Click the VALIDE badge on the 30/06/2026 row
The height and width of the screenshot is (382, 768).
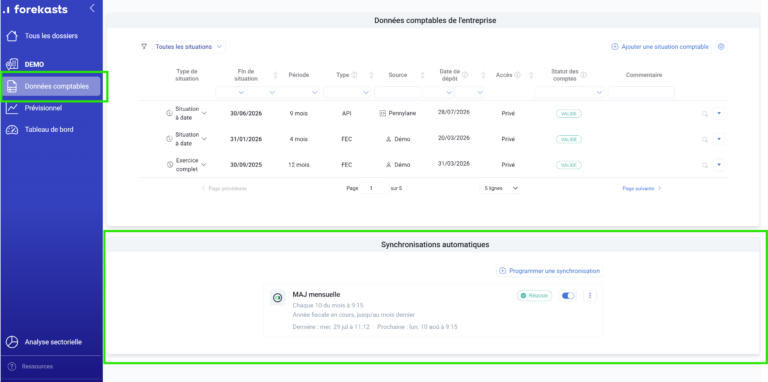click(569, 114)
